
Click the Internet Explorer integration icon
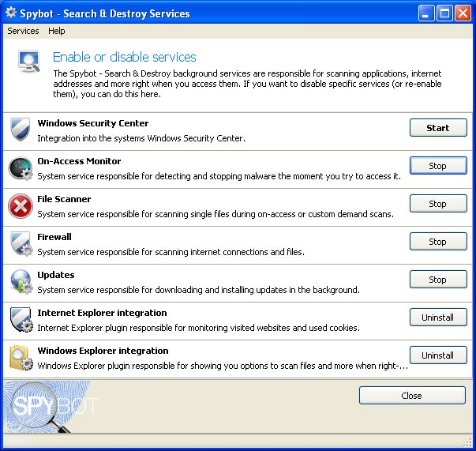(x=20, y=320)
